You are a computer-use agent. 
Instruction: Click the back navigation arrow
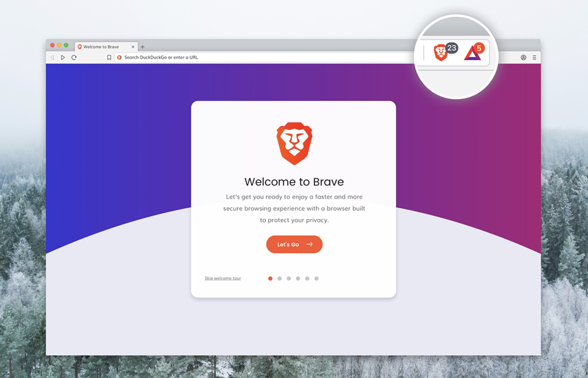point(52,58)
